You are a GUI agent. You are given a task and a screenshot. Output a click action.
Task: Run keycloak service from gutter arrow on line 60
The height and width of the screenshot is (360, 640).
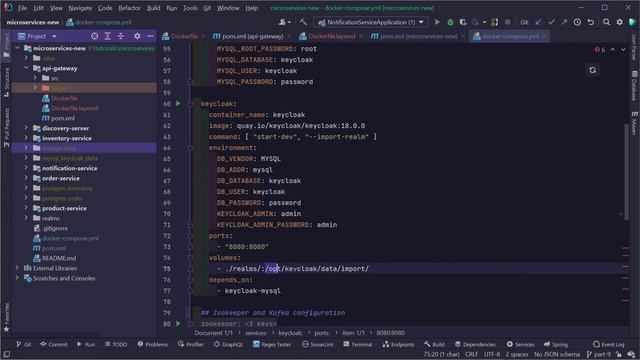(x=178, y=104)
